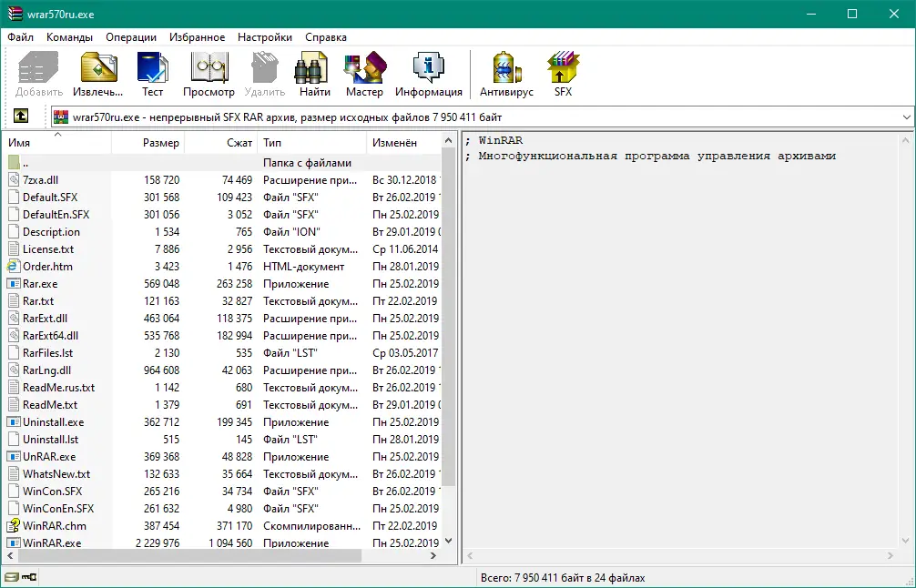Viewport: 916px width, 588px height.
Task: Scan archive using the Антивирус icon
Action: click(x=506, y=71)
